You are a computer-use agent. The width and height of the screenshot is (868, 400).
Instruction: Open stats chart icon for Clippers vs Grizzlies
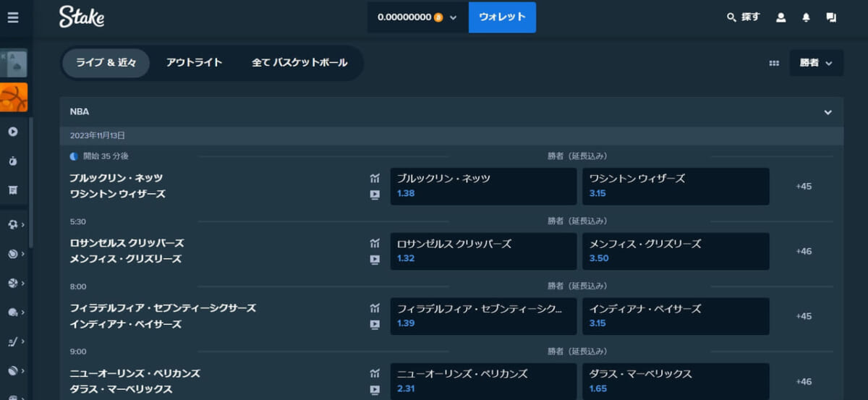(375, 243)
